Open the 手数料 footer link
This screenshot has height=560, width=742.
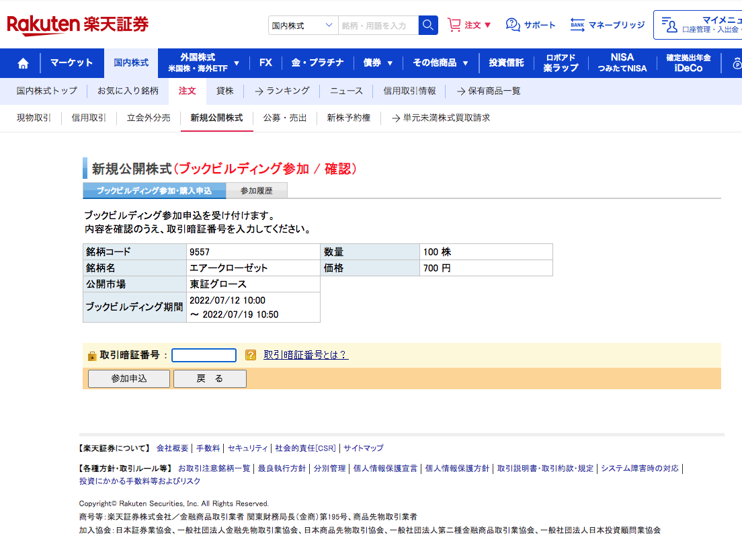pos(208,448)
